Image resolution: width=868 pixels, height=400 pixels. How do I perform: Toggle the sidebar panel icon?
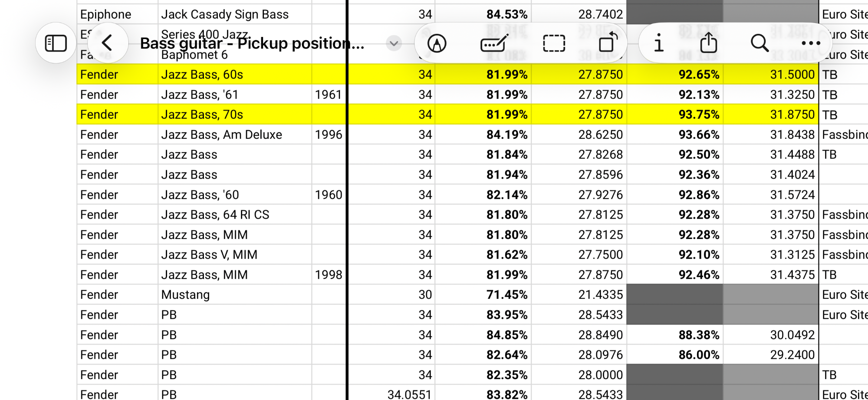(x=56, y=43)
